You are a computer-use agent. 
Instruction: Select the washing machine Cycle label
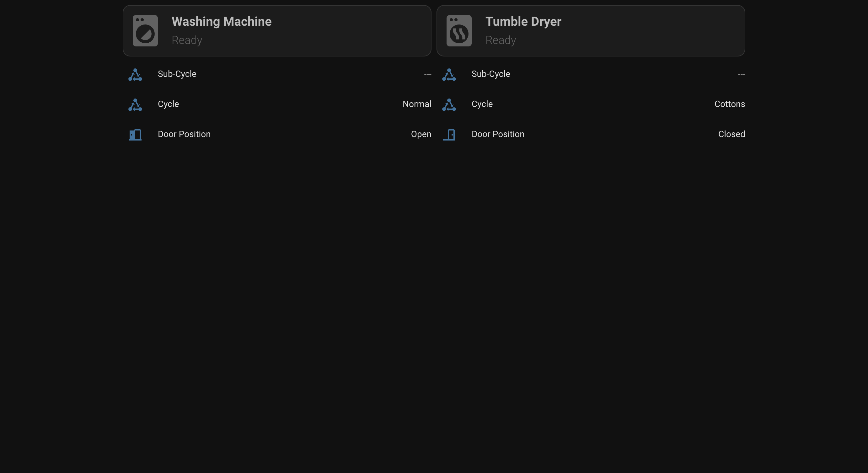coord(168,104)
